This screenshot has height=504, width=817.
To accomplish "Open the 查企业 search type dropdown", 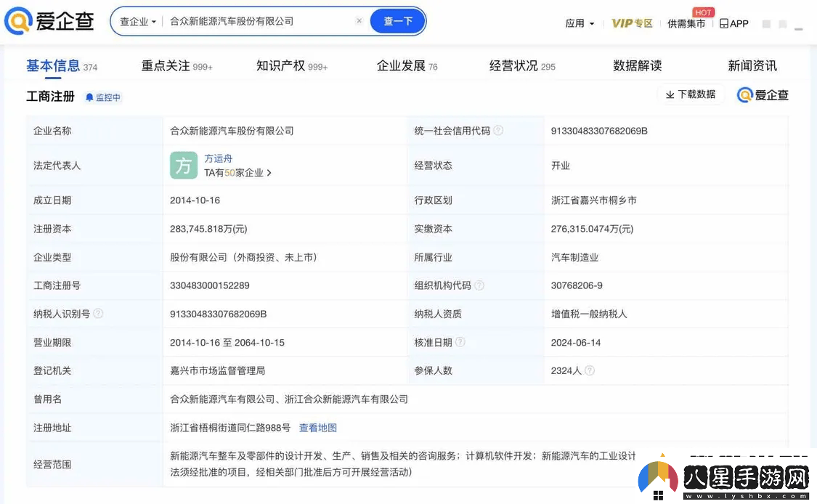I will pyautogui.click(x=137, y=21).
